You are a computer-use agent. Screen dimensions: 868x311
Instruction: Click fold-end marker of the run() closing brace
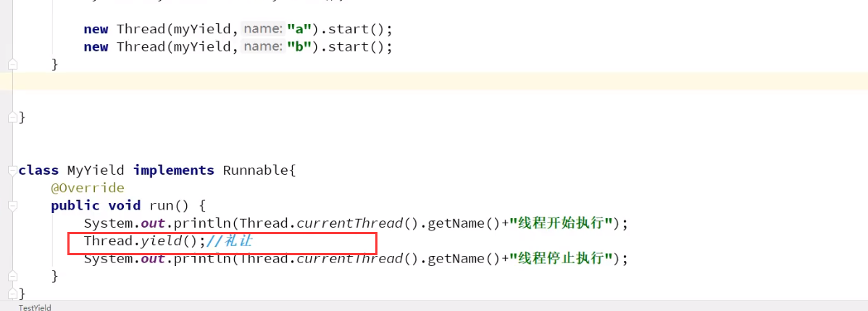pyautogui.click(x=12, y=275)
